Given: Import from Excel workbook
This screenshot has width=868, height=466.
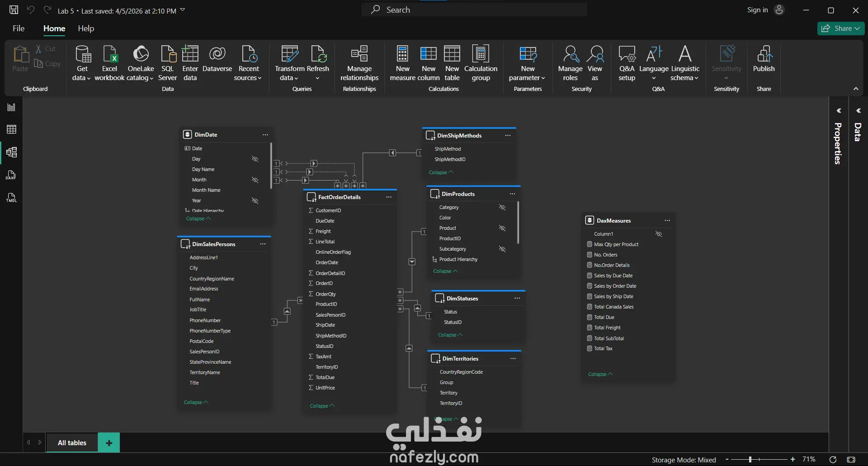Looking at the screenshot, I should (x=109, y=63).
